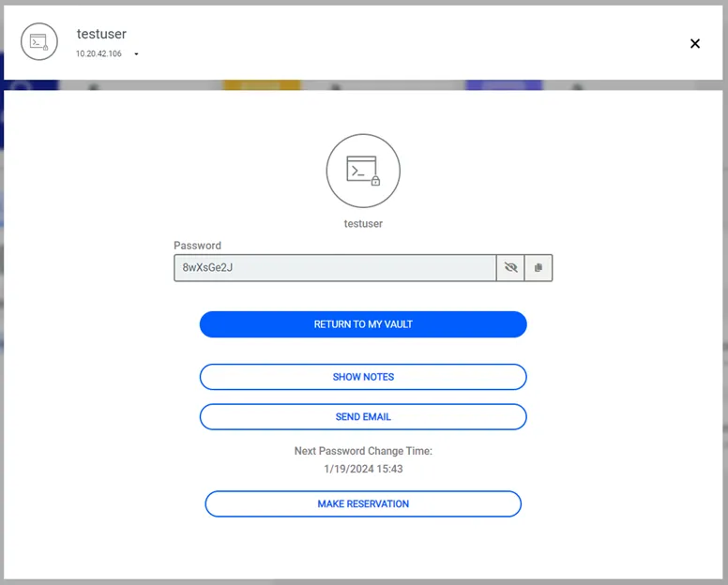The width and height of the screenshot is (728, 585).
Task: Click the 1/19/2024 15:43 timestamp
Action: point(363,469)
